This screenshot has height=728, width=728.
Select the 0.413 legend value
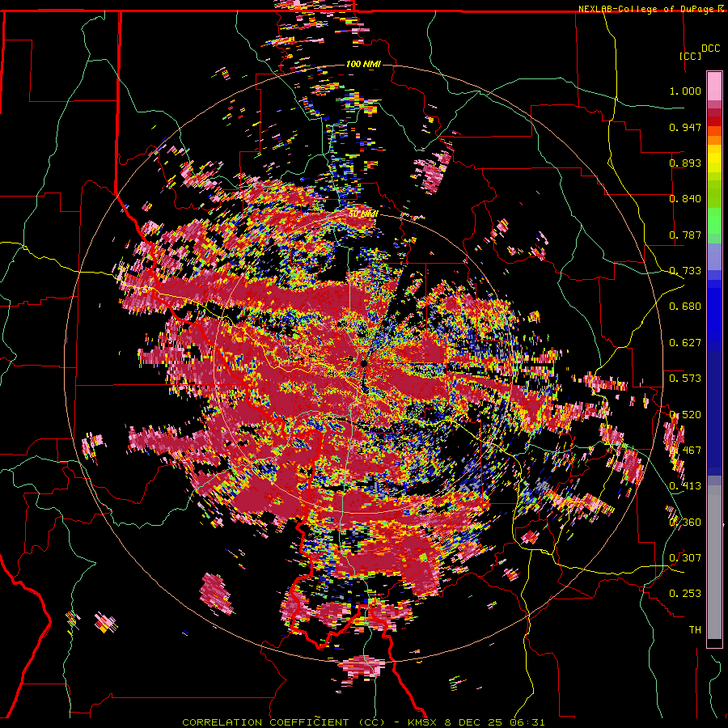click(685, 486)
